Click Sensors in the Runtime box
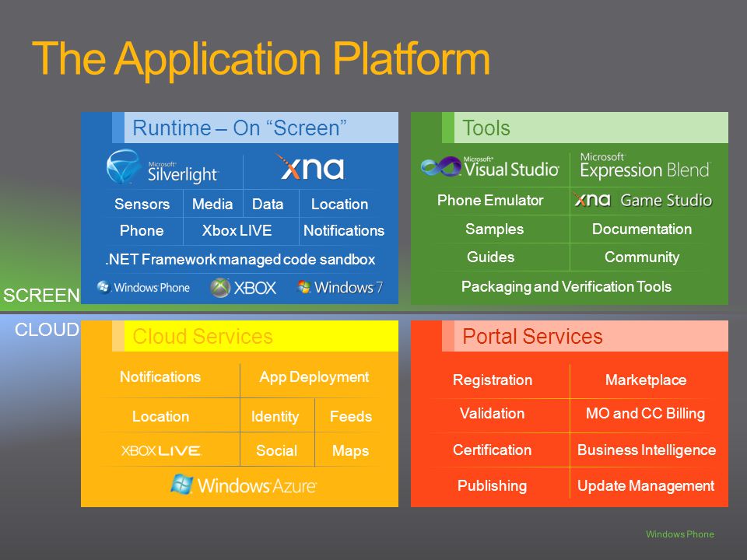 click(142, 204)
